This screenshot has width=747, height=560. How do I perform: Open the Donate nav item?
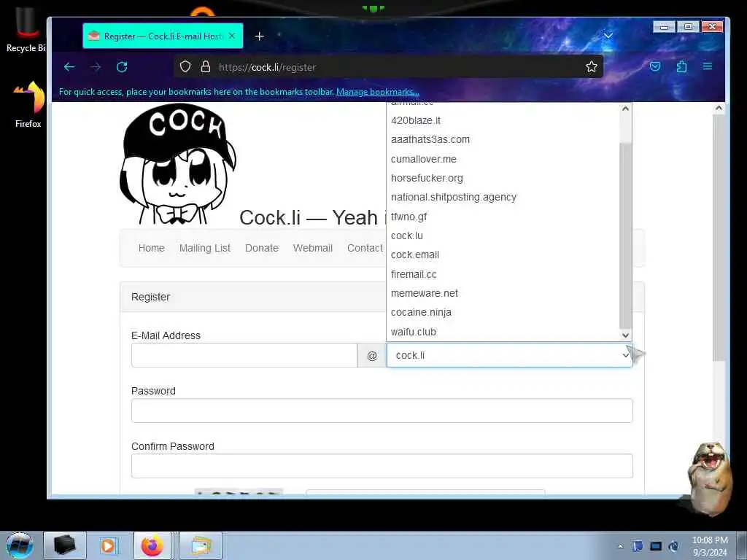point(262,248)
